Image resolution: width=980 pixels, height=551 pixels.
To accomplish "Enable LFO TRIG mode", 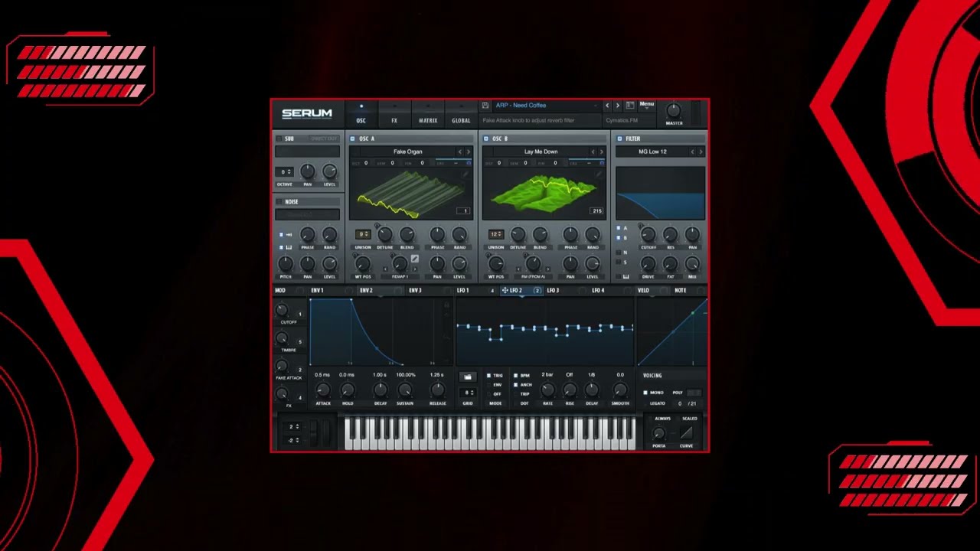I will click(490, 376).
